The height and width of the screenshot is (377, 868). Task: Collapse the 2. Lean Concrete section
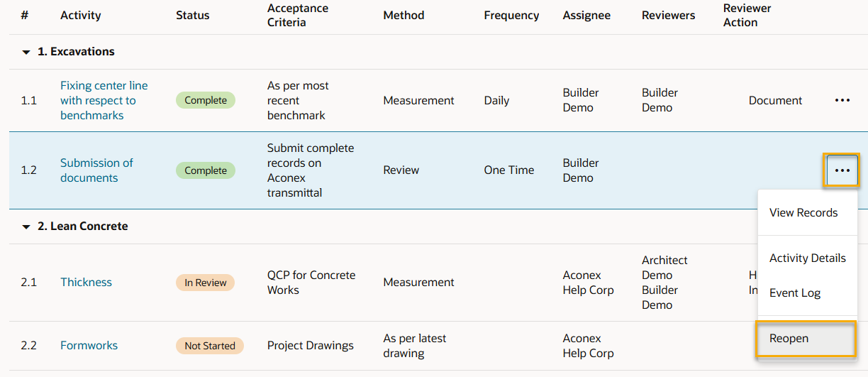[26, 226]
